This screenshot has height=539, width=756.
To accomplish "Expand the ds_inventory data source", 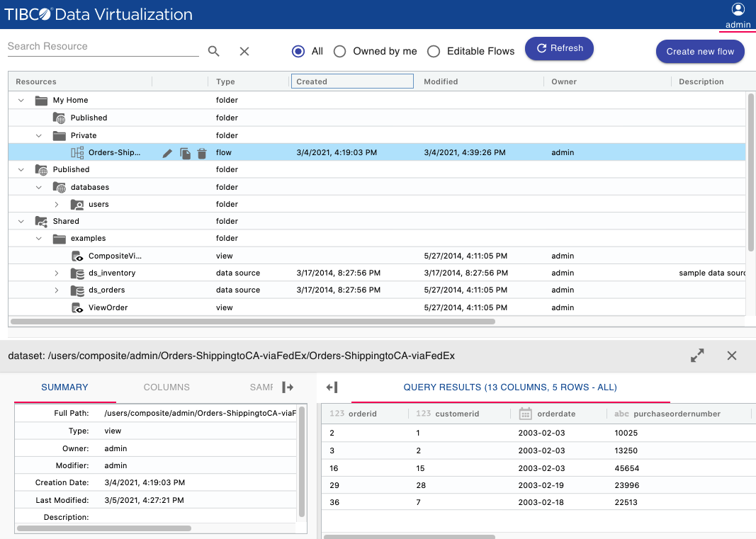I will point(57,273).
